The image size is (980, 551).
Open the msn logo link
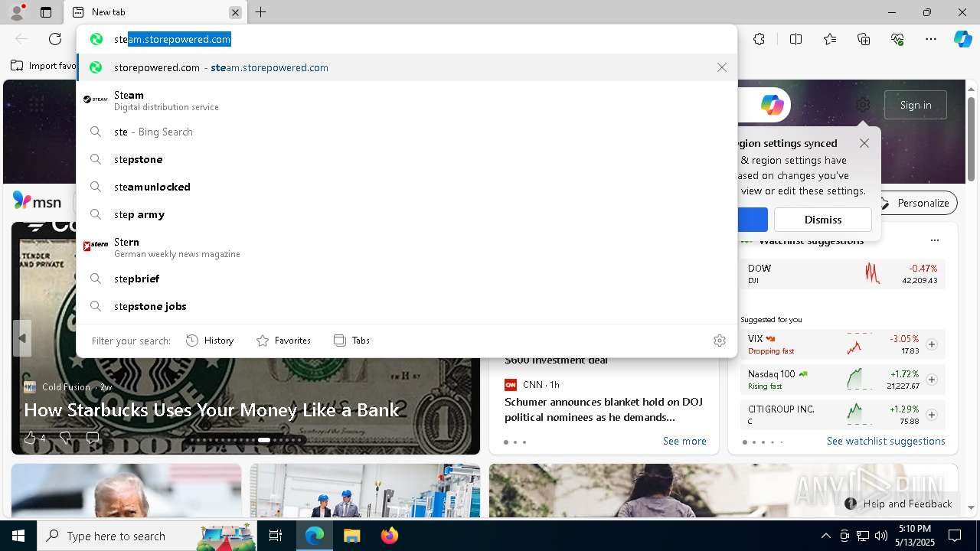click(x=37, y=201)
